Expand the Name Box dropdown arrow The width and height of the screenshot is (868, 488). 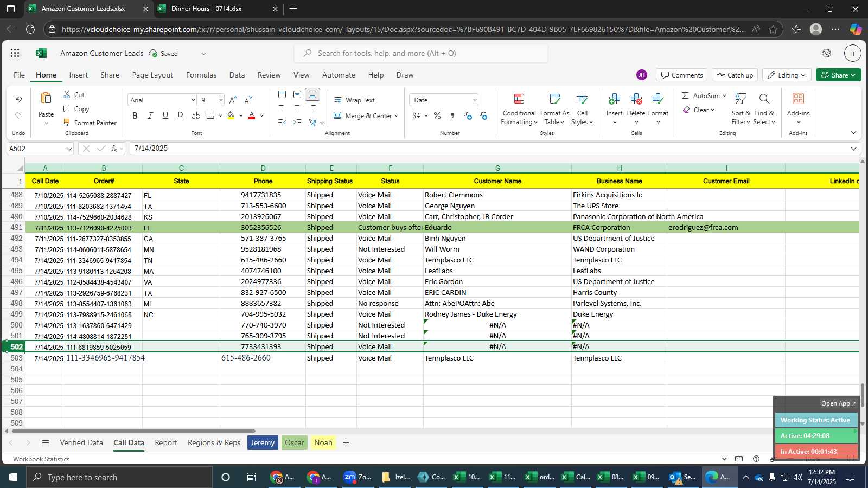point(69,149)
